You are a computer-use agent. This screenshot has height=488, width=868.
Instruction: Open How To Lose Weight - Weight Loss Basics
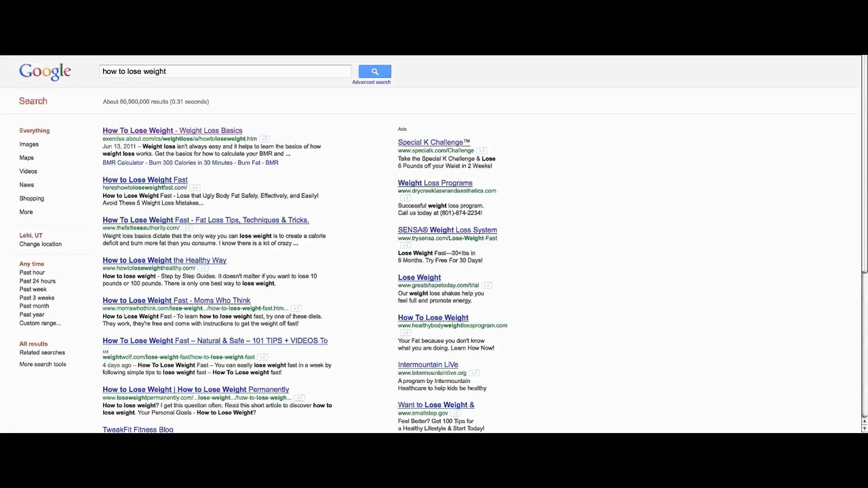(x=172, y=130)
